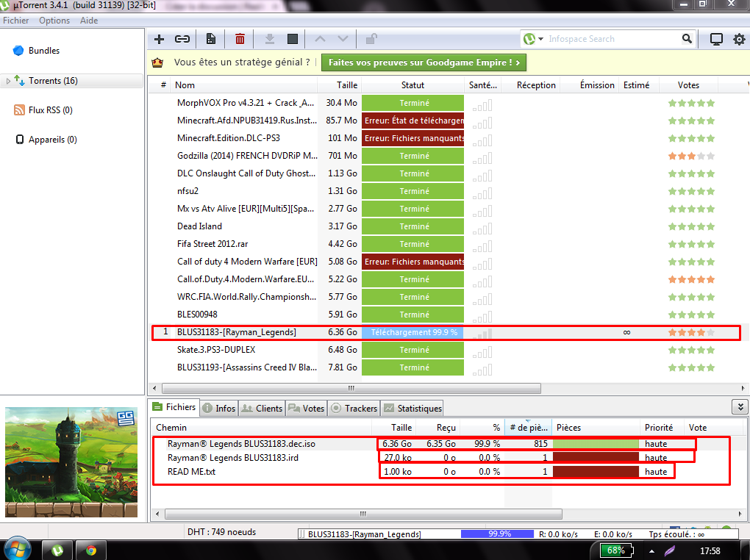Click the Téléchargement 99.9 % progress bar
750x560 pixels.
[x=413, y=332]
